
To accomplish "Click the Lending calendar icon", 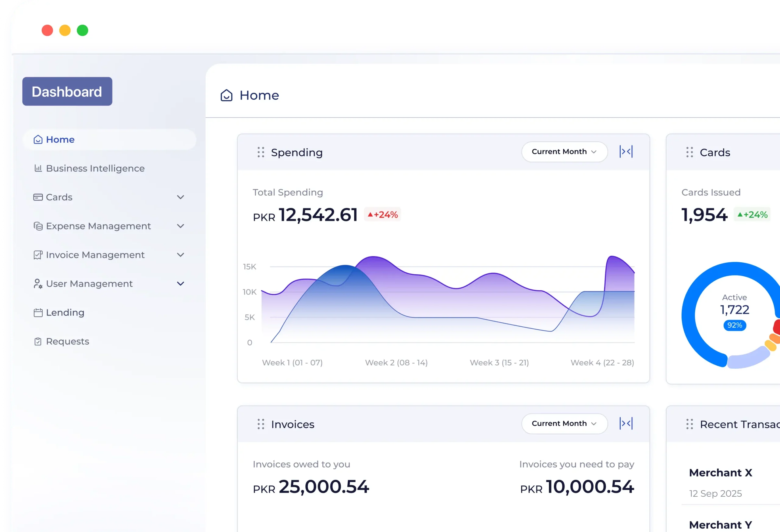I will point(38,313).
